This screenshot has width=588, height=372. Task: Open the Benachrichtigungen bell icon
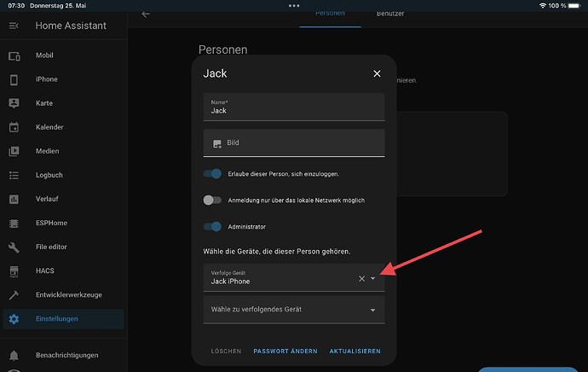[x=14, y=355]
